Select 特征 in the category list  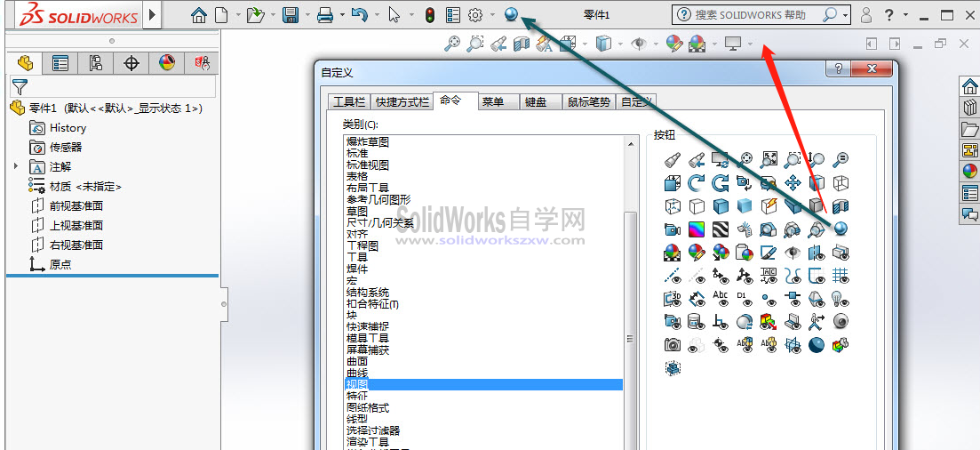click(357, 396)
